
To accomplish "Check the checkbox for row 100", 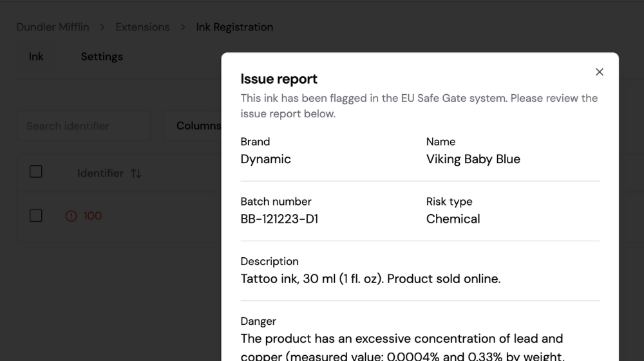I will (x=35, y=215).
